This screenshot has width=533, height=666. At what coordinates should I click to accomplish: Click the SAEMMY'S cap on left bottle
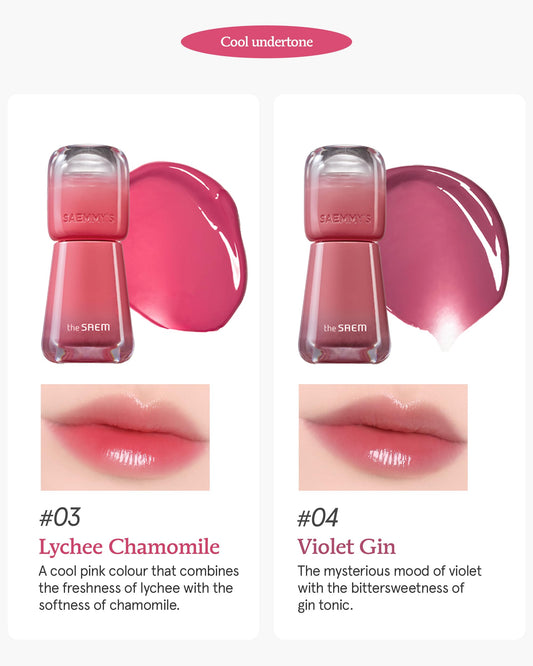88,193
